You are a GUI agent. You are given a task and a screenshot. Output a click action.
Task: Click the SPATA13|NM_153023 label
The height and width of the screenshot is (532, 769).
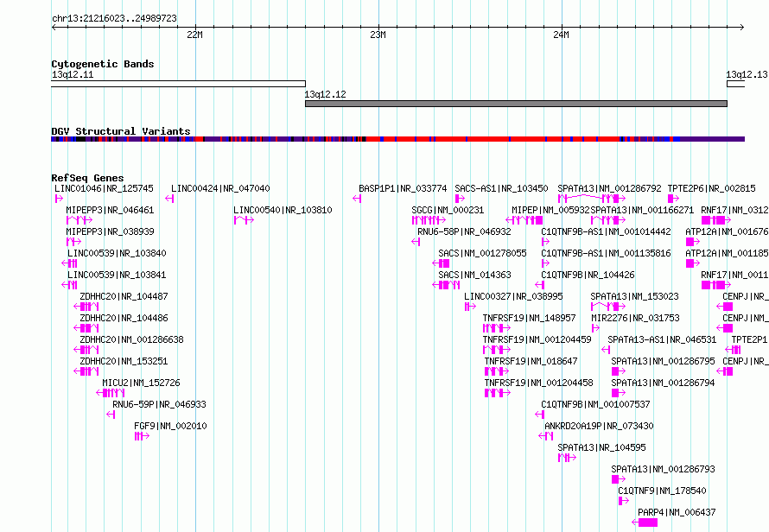[634, 296]
